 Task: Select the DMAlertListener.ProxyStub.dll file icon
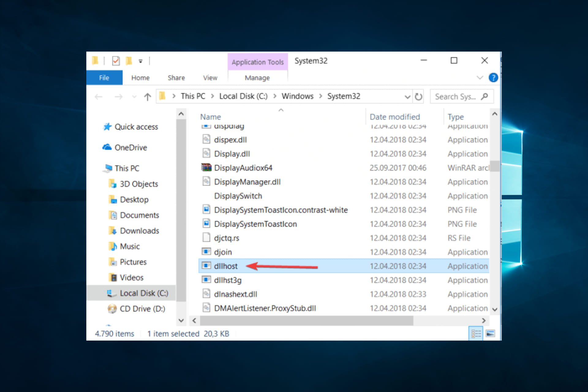pos(206,307)
